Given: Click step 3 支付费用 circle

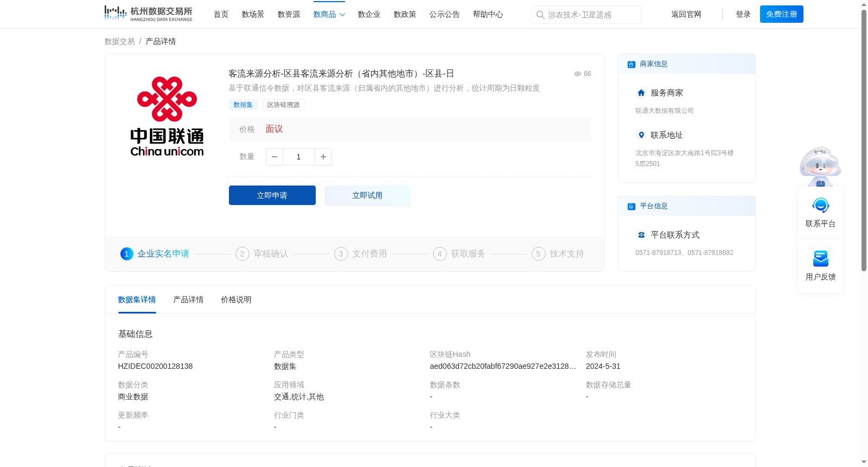Looking at the screenshot, I should pos(341,254).
